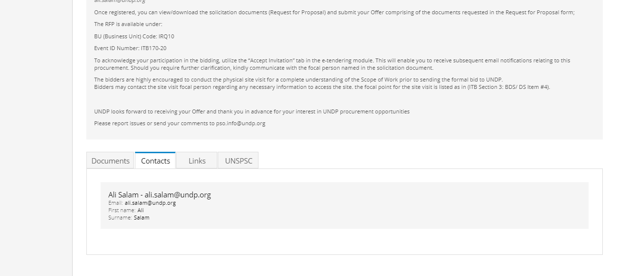Click the quoted "Accept Invitation" text
Screen dimensions: 644x276
(271, 60)
